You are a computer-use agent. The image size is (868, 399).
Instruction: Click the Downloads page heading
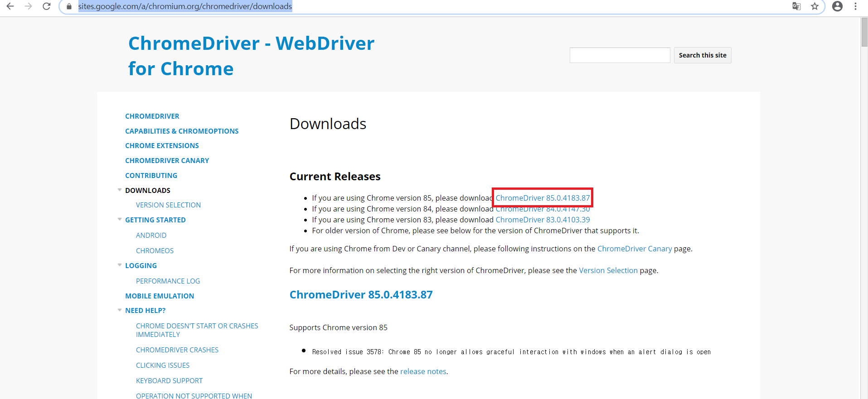(328, 124)
